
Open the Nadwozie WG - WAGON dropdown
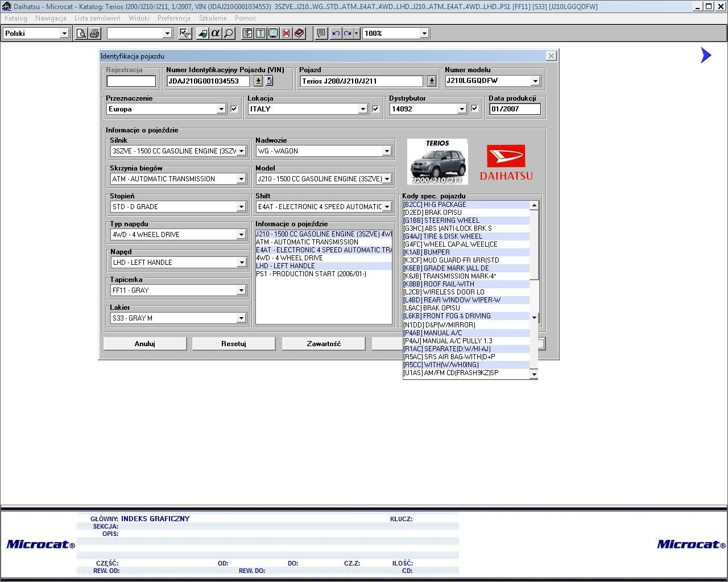[x=387, y=151]
